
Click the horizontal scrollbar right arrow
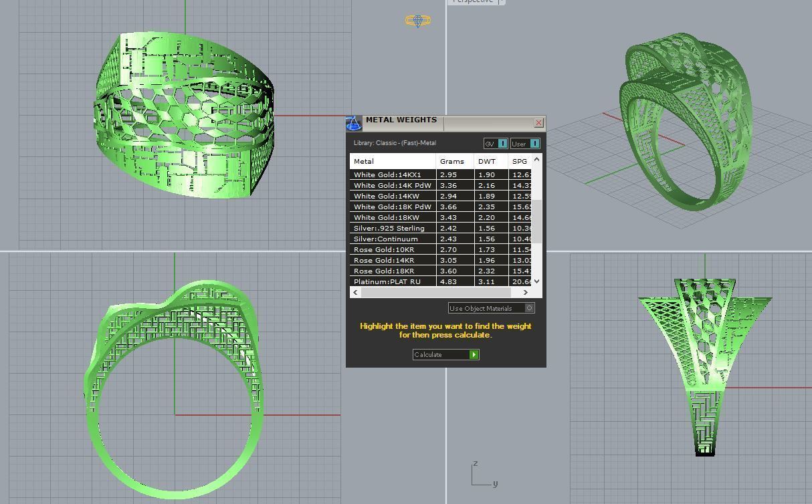tap(526, 292)
